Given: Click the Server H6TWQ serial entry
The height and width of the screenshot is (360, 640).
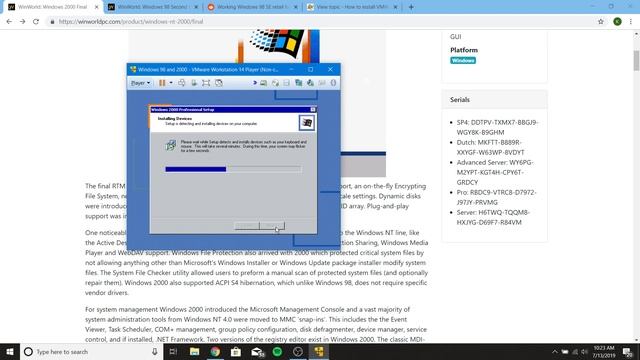Looking at the screenshot, I should pyautogui.click(x=493, y=217).
